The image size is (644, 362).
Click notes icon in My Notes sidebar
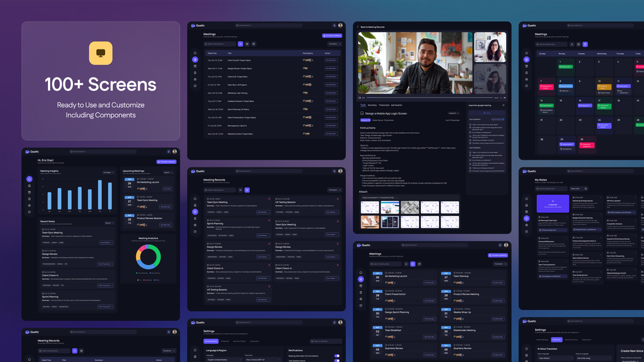[x=527, y=218]
